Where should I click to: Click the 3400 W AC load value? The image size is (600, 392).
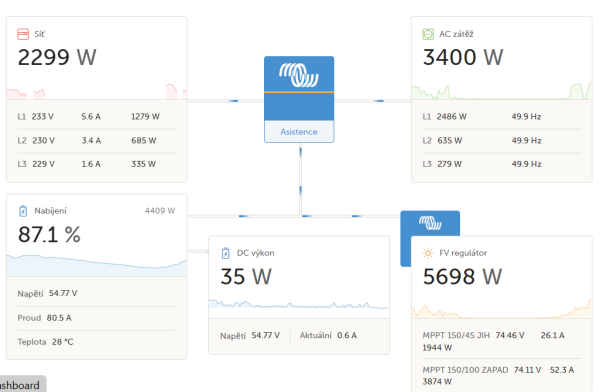pos(463,57)
